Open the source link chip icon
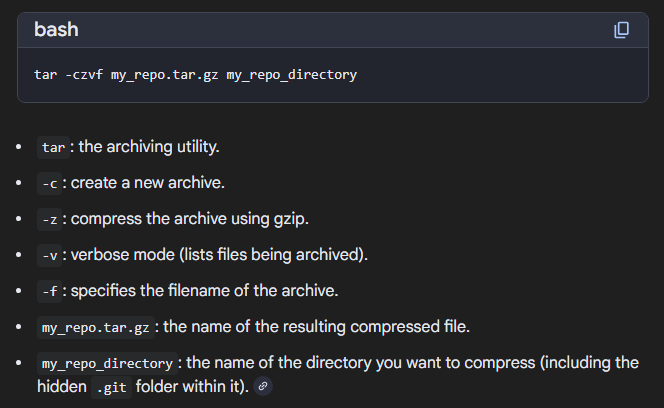 [x=263, y=386]
